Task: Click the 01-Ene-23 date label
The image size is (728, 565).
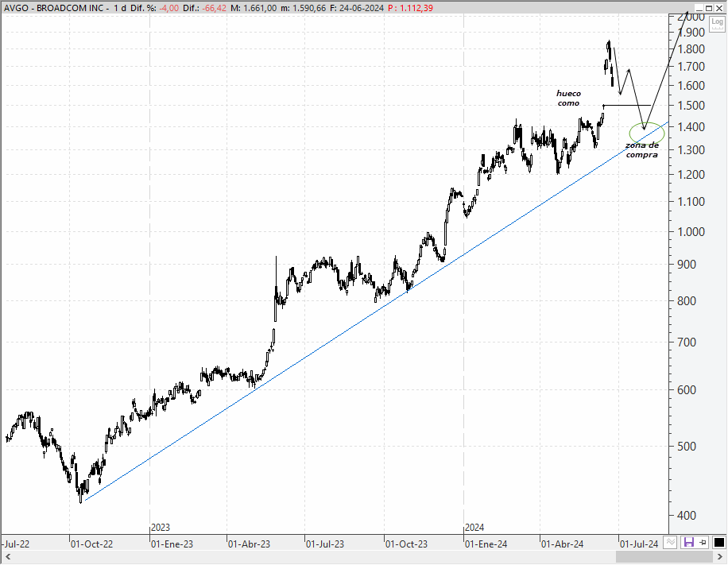Action: [172, 544]
